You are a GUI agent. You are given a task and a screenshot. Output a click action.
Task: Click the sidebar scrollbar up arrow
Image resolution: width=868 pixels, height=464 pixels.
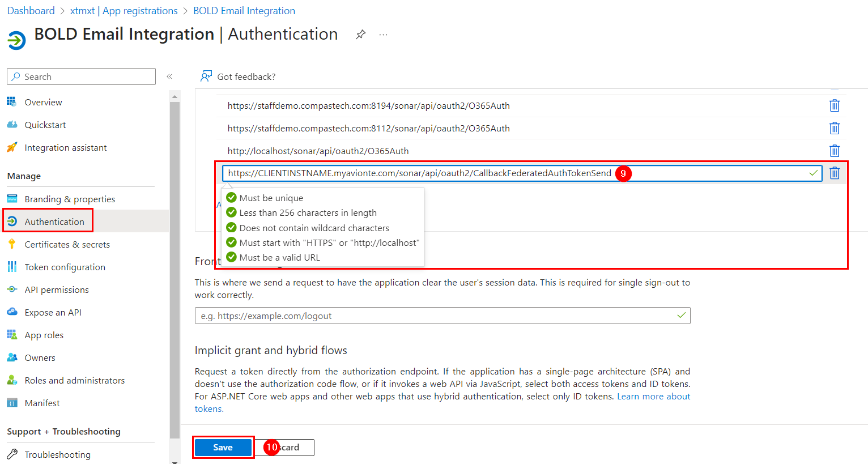click(175, 96)
